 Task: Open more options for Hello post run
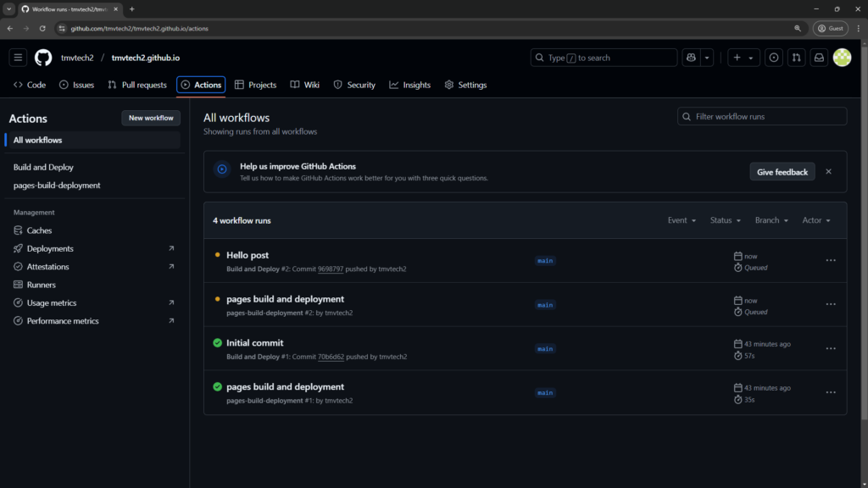pos(831,261)
